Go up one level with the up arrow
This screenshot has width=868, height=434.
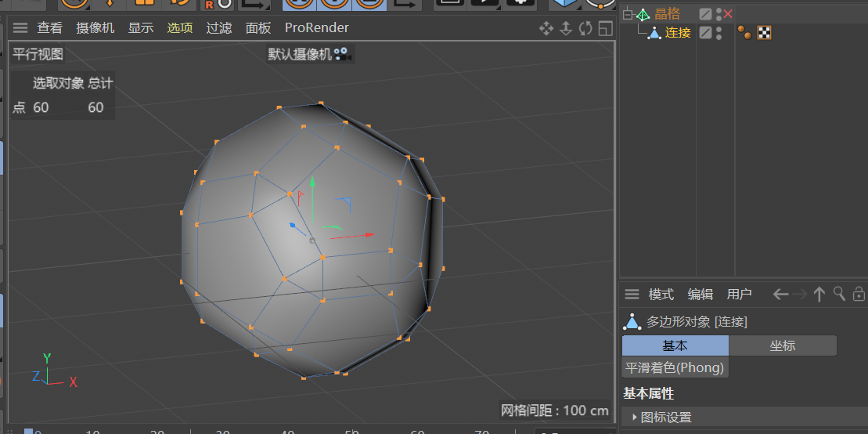819,295
